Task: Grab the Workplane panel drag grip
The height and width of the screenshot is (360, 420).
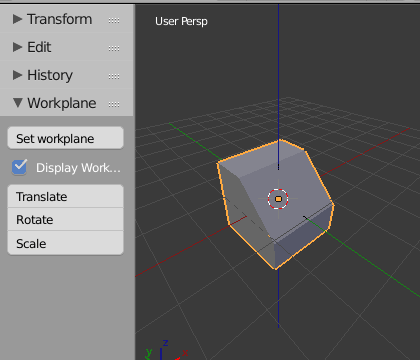Action: pyautogui.click(x=114, y=104)
